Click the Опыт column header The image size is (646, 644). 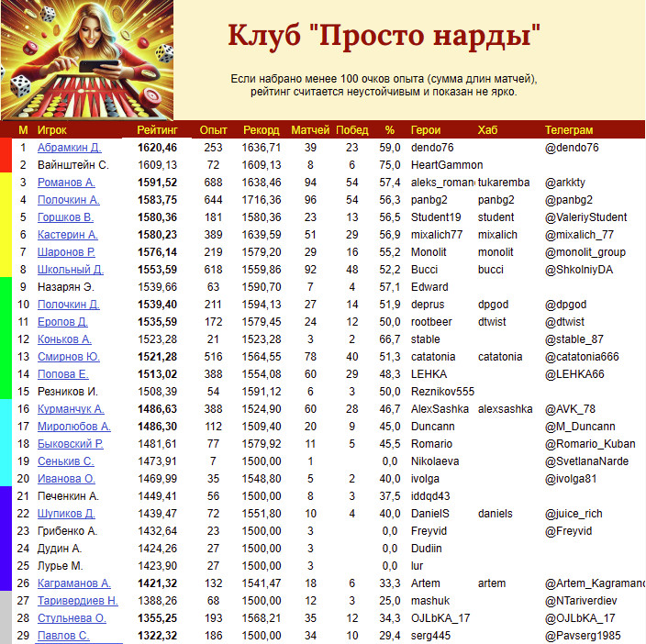213,130
